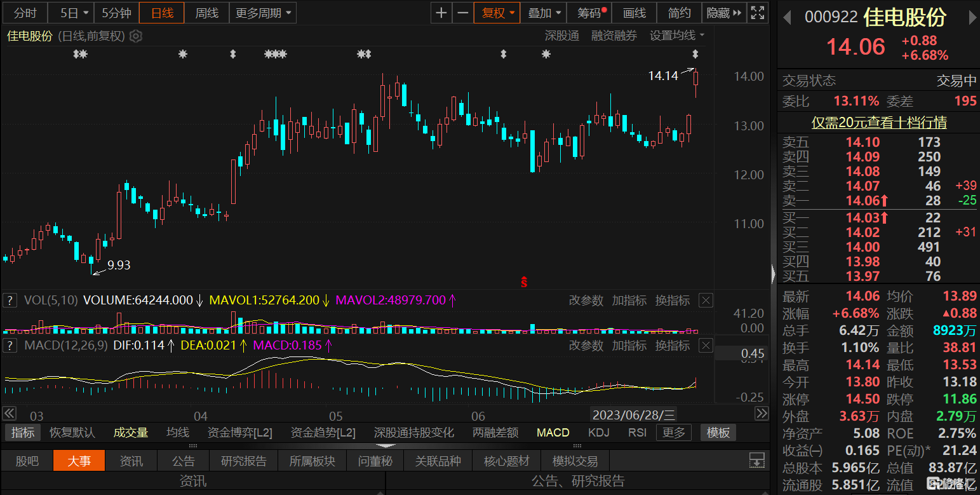Click the zoom-out minus button on chart toolbar
Viewport: 980px width, 495px height.
[463, 13]
